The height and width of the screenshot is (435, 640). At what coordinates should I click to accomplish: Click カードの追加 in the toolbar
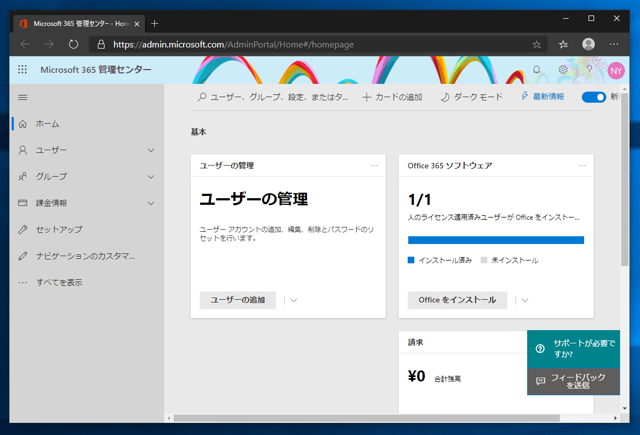pyautogui.click(x=392, y=97)
